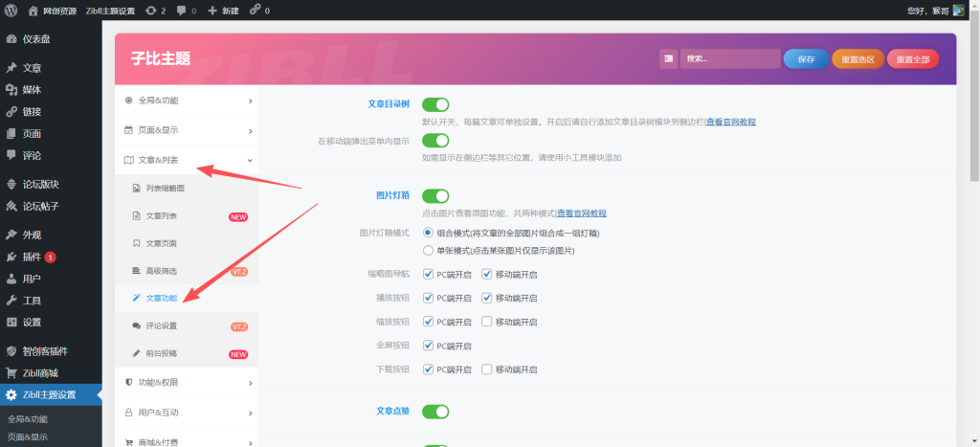Viewport: 980px width, 447px height.
Task: Click the 设置 settings icon in sidebar
Action: pyautogui.click(x=11, y=323)
